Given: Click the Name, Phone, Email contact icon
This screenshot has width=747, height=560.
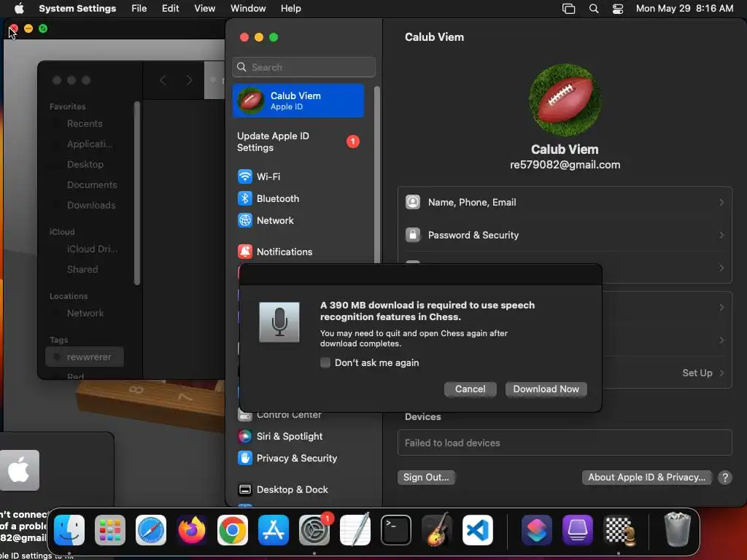Looking at the screenshot, I should (413, 203).
